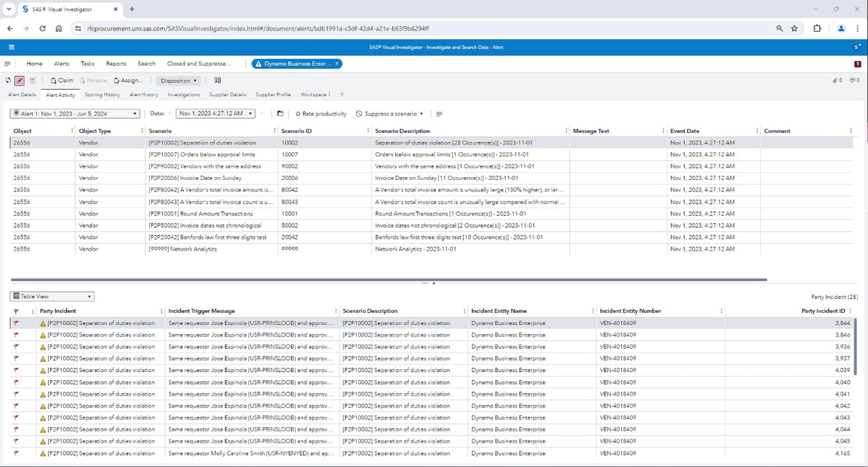This screenshot has height=467, width=868.
Task: Click the workspace grid icon after Disposition
Action: tap(217, 80)
